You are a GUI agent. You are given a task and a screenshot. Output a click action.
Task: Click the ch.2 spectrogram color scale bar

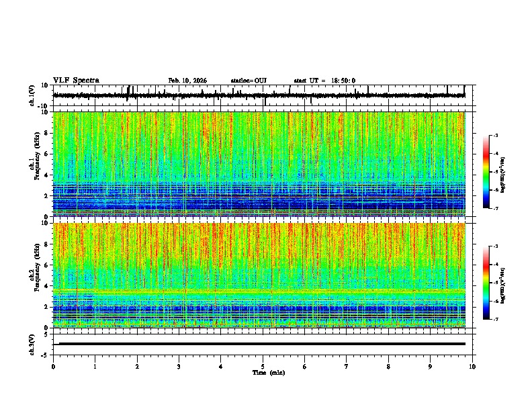(x=486, y=283)
